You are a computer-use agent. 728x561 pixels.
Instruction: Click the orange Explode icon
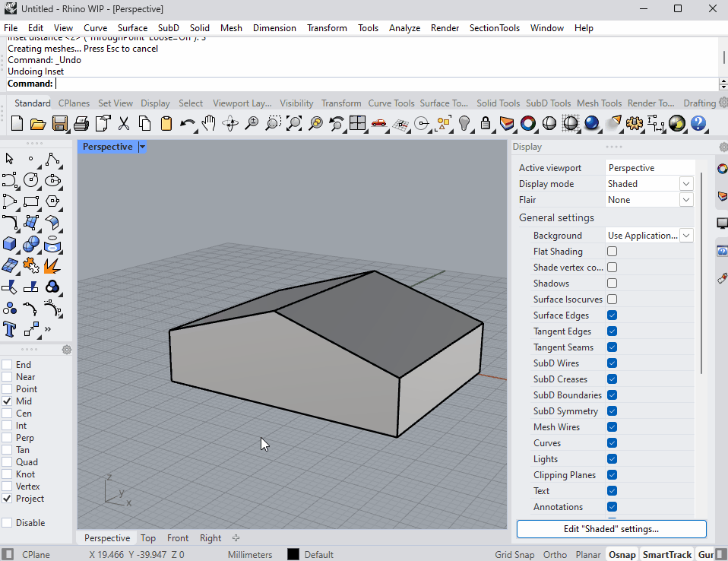pos(52,265)
